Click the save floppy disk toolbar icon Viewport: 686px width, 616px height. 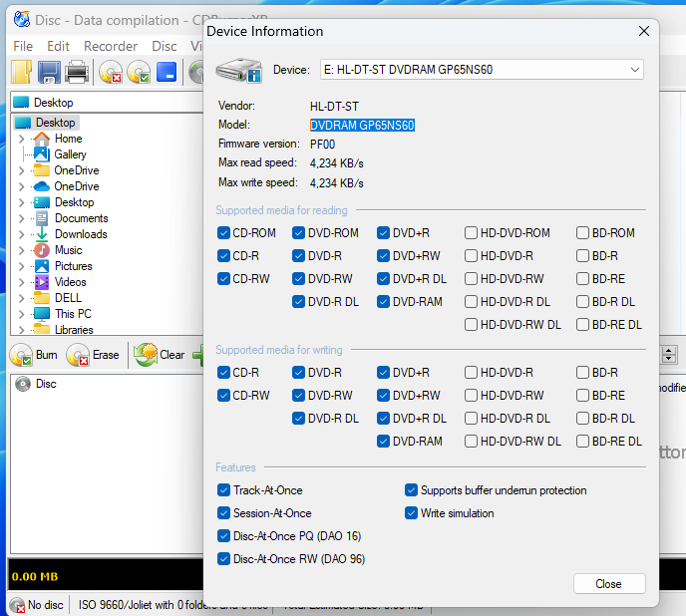click(49, 72)
